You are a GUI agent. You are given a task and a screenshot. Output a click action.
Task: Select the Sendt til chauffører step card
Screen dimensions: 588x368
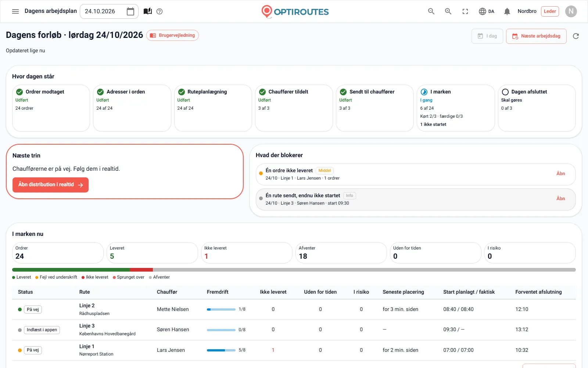(x=375, y=108)
